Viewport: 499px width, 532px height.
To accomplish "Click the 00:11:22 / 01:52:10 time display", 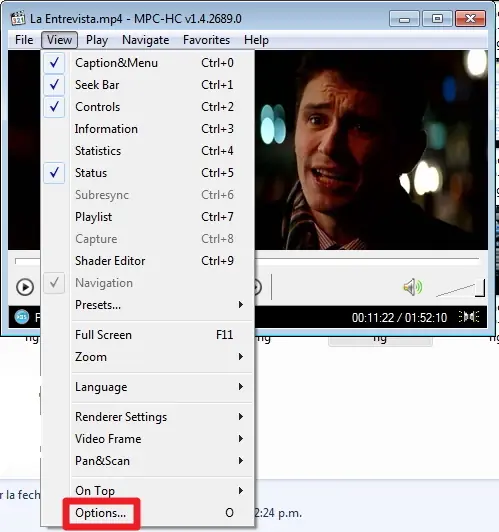I will coord(399,318).
